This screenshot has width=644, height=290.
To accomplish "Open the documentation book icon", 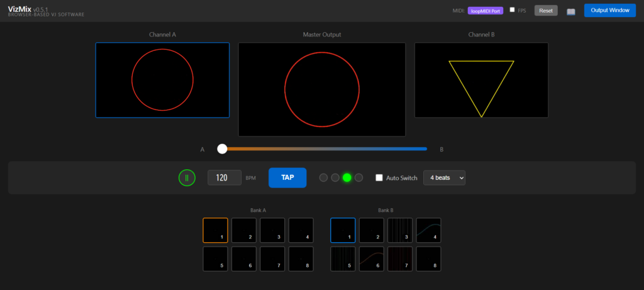I will 571,11.
